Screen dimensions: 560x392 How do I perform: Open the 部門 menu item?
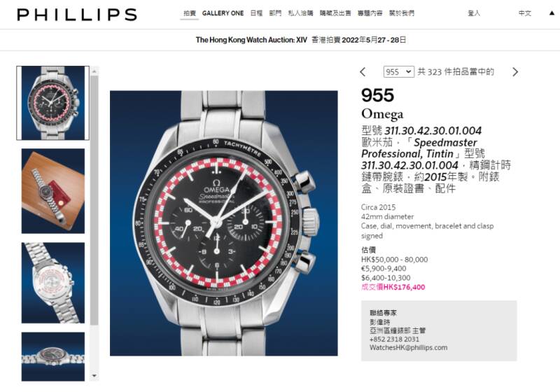(x=275, y=13)
